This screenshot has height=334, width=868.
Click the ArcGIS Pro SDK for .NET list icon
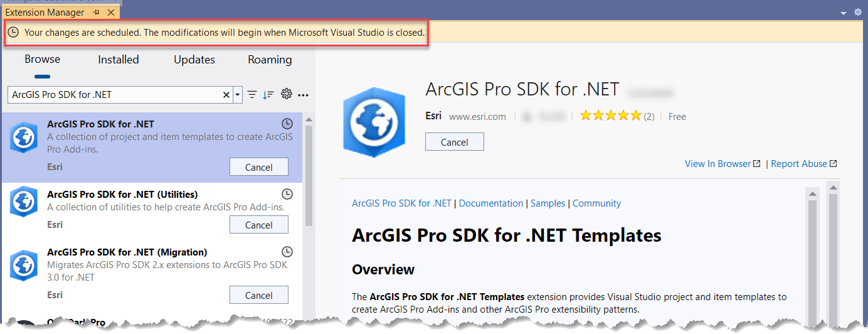[x=24, y=137]
